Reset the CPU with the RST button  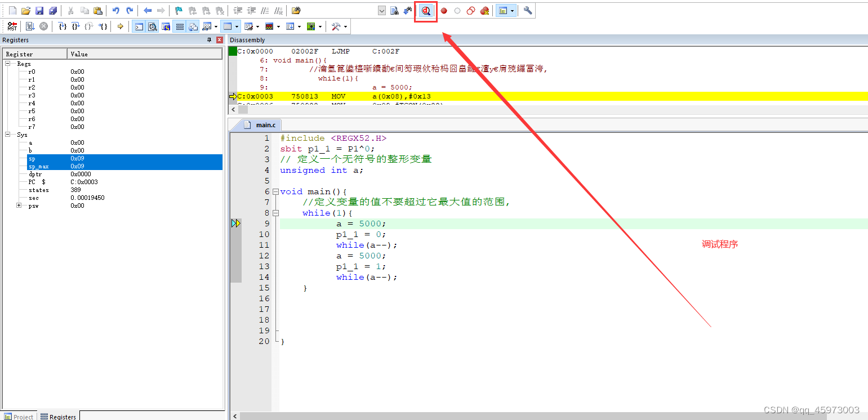tap(12, 26)
